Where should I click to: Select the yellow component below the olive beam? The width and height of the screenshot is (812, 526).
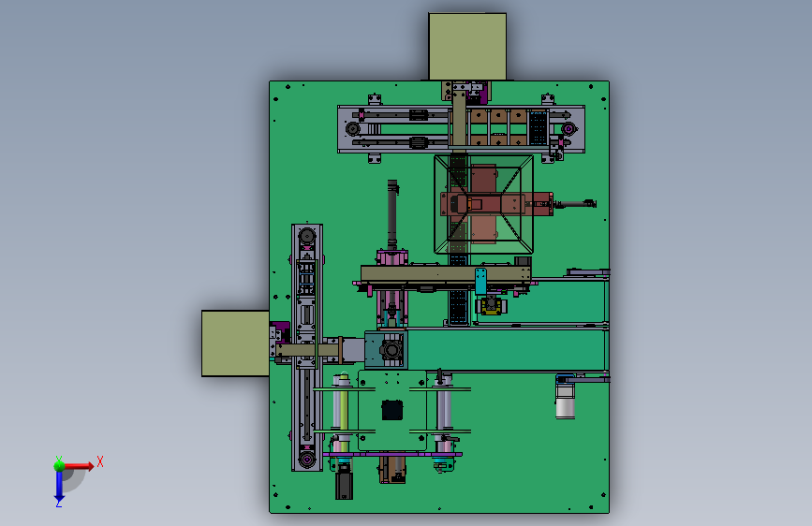[491, 305]
